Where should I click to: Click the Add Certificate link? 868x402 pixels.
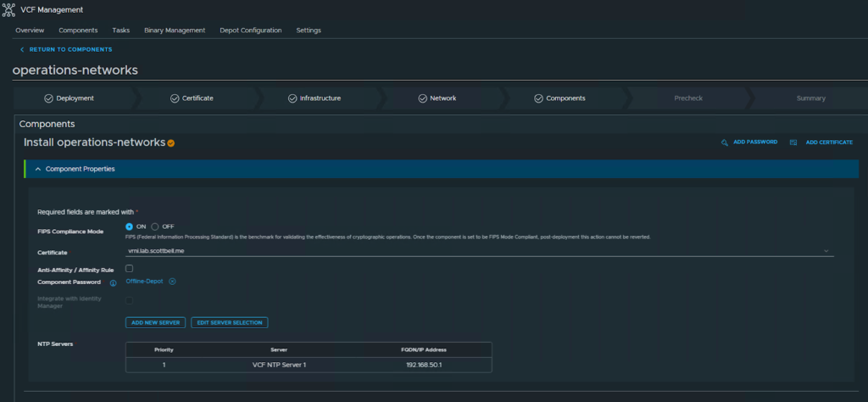pyautogui.click(x=829, y=142)
